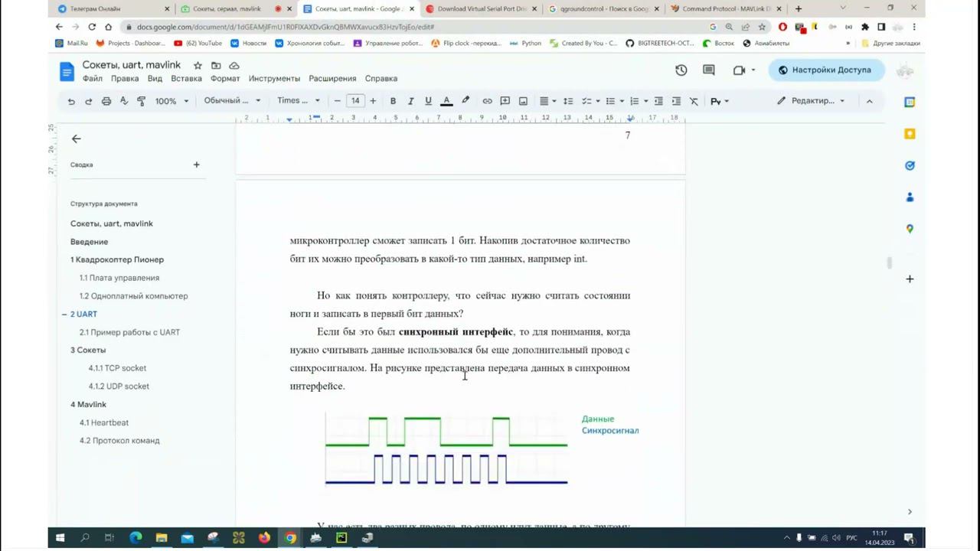Open the text alignment dropdown
980x551 pixels.
547,101
